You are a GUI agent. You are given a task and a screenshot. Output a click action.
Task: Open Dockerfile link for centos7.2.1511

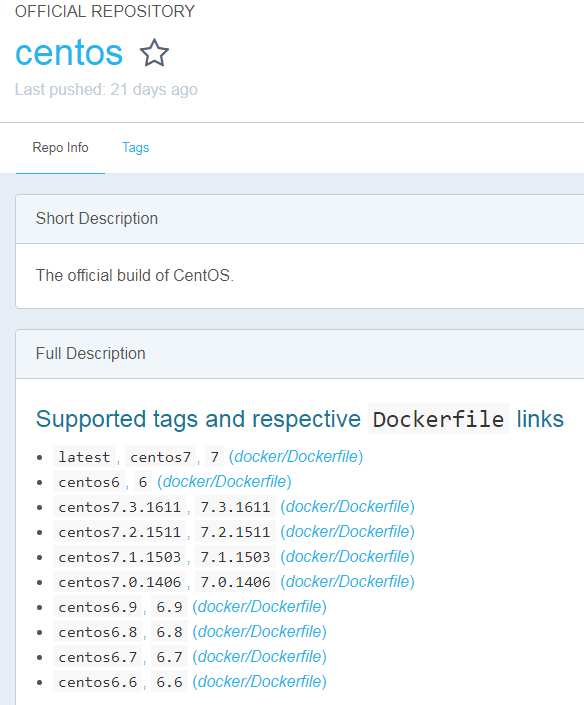[348, 531]
